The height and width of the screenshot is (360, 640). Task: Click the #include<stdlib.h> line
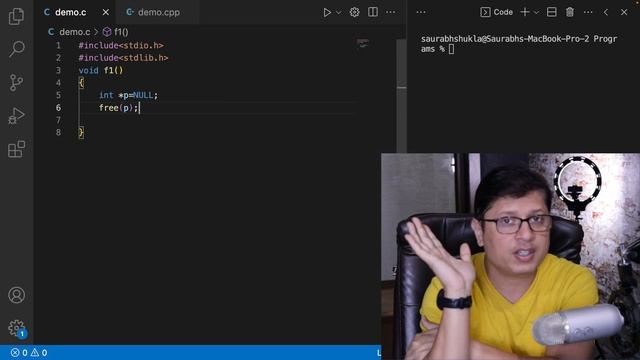tap(123, 58)
